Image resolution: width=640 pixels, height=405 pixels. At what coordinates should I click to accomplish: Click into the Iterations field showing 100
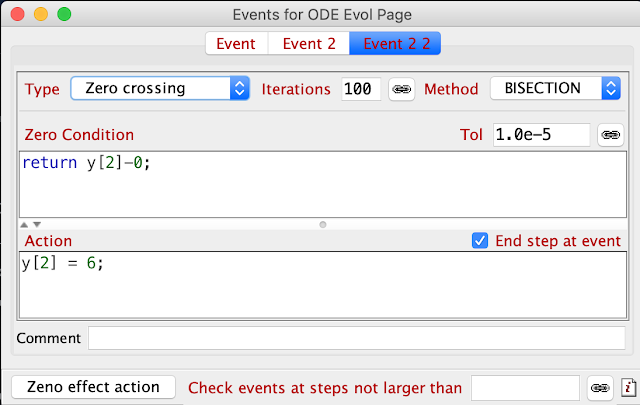361,89
